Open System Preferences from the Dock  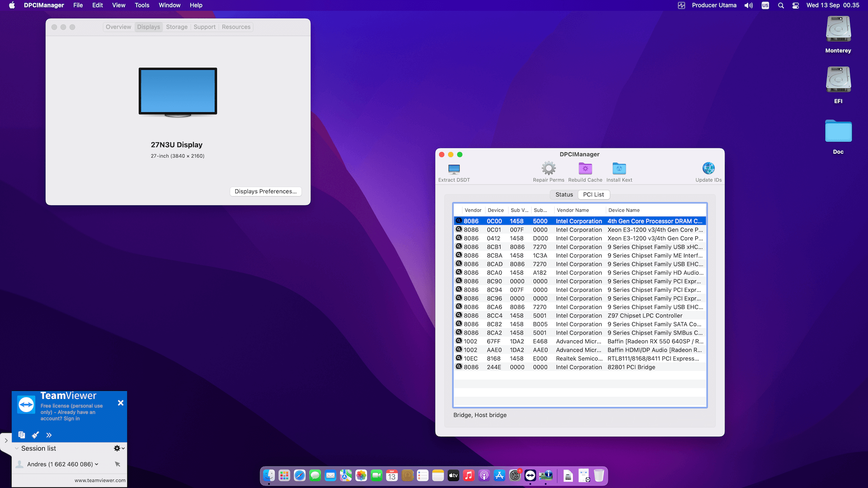tap(515, 475)
